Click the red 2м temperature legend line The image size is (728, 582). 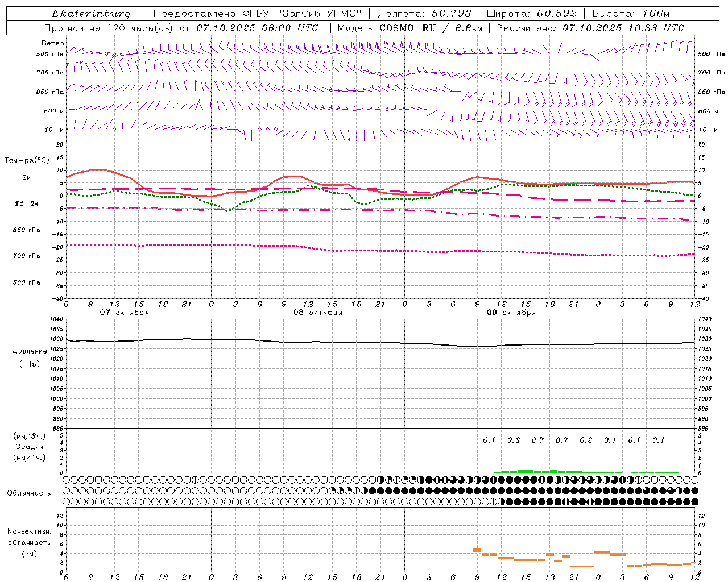[26, 184]
